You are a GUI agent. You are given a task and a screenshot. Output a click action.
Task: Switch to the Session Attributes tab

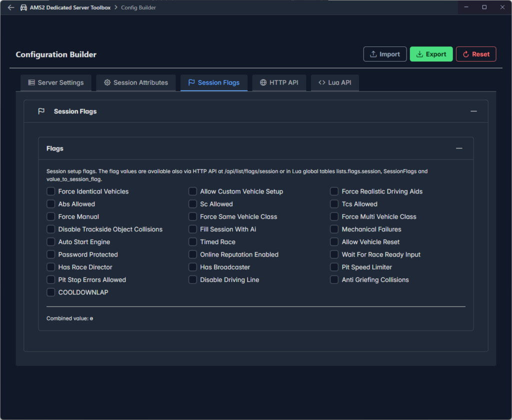click(x=135, y=82)
